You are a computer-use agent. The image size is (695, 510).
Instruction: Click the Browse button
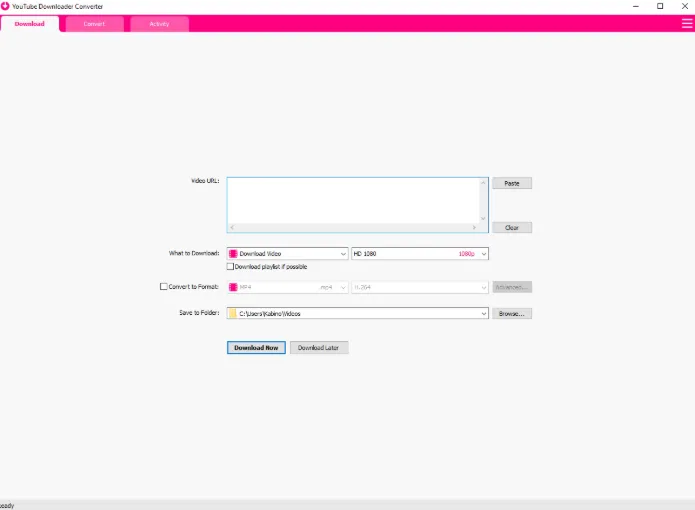click(512, 313)
